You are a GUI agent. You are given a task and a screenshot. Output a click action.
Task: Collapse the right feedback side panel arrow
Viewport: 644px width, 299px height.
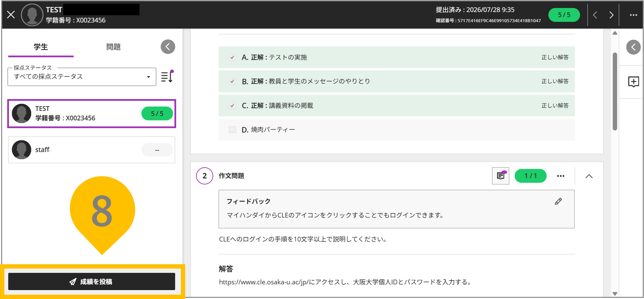(x=633, y=47)
